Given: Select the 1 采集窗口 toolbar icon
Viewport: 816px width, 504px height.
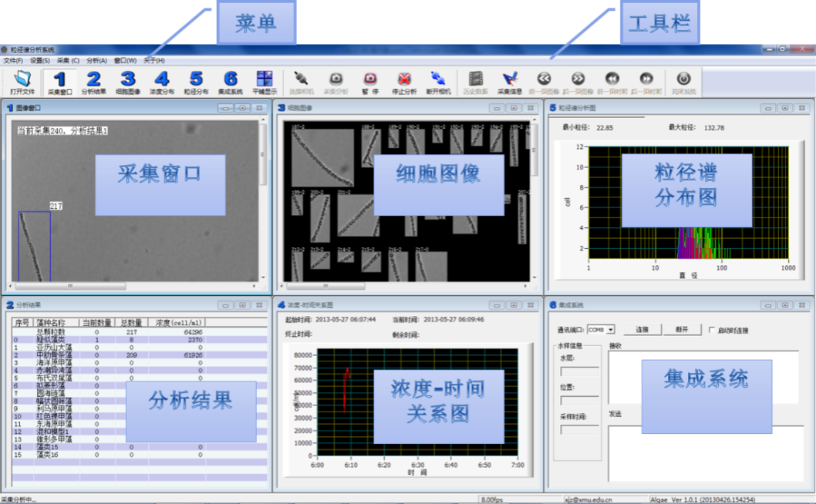Looking at the screenshot, I should [x=59, y=81].
